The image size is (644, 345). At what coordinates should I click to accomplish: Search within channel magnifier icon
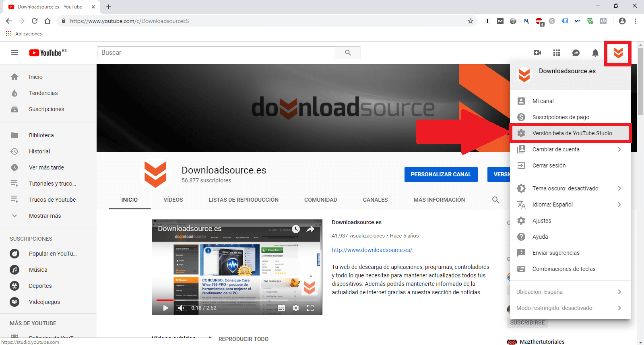pos(495,200)
